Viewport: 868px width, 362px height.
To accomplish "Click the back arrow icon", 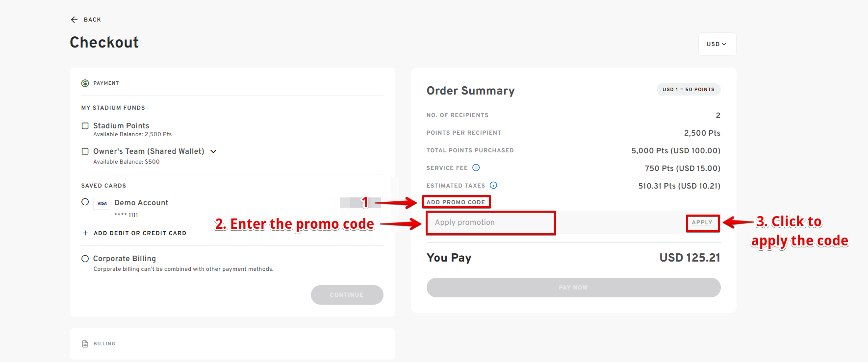I will (75, 20).
